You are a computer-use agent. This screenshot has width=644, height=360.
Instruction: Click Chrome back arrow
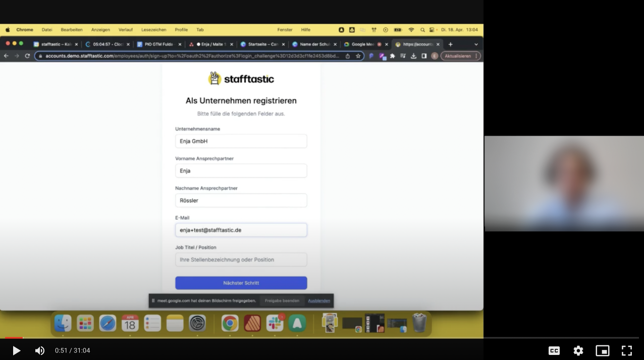coord(6,56)
